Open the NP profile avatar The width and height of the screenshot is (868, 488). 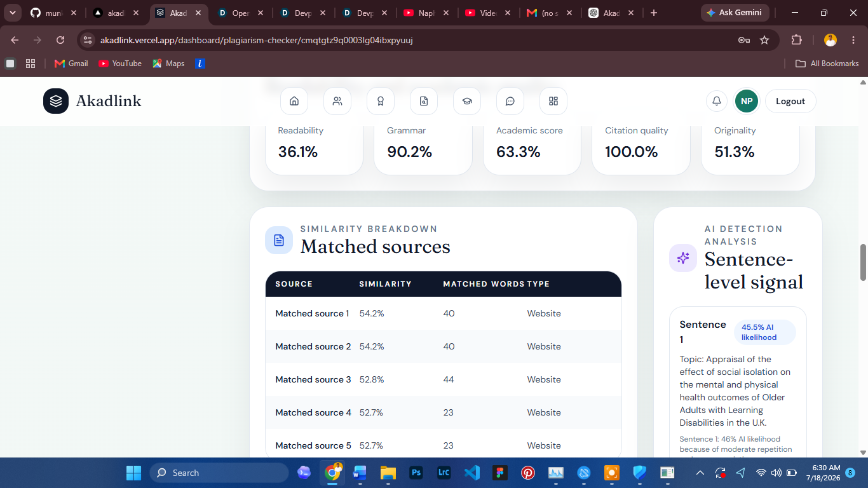[747, 101]
